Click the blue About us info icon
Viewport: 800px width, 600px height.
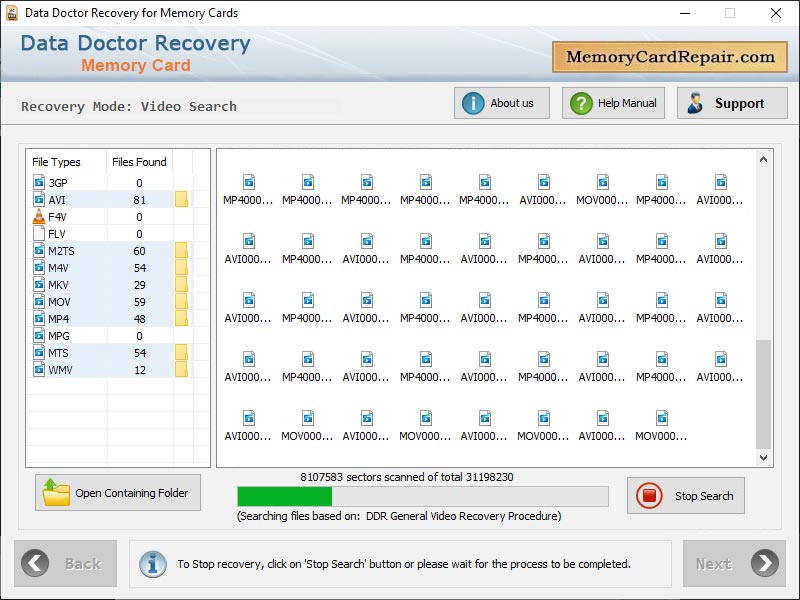click(x=471, y=103)
